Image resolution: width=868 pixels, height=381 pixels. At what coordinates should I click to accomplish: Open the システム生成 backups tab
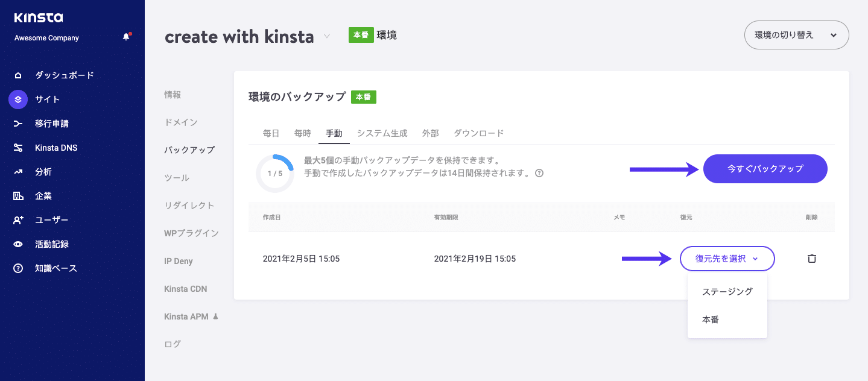click(x=382, y=133)
